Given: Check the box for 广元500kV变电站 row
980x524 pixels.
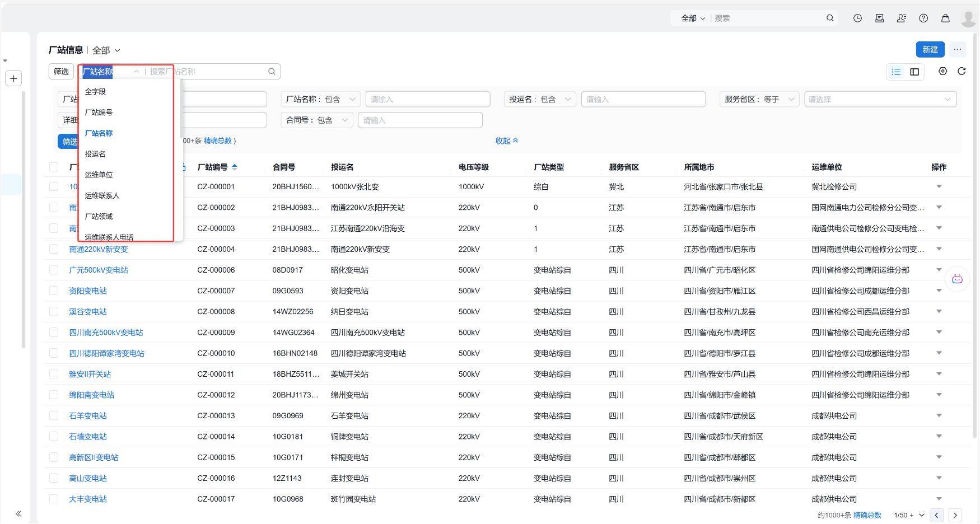Looking at the screenshot, I should click(54, 270).
